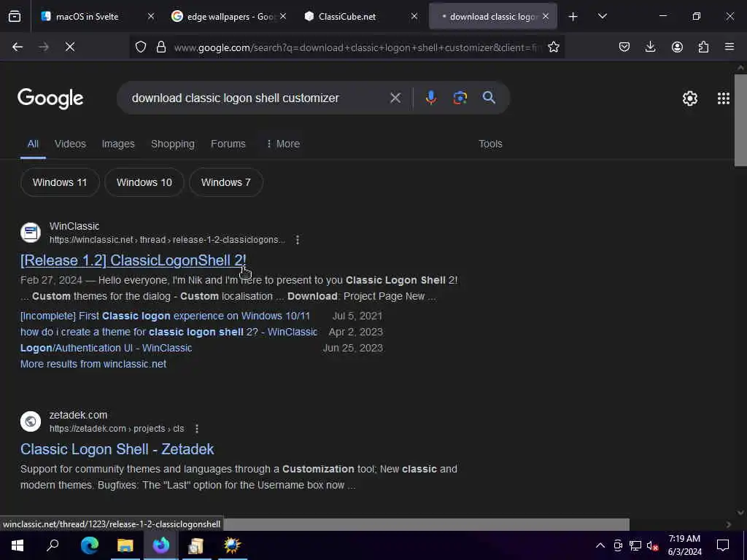Focus the browser address bar URL
This screenshot has width=747, height=560.
357,47
